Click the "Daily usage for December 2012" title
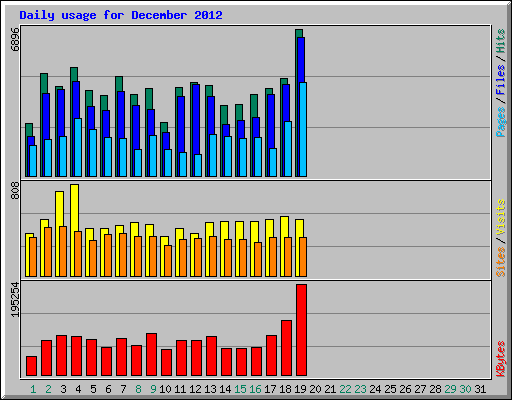The width and height of the screenshot is (512, 400). tap(121, 15)
